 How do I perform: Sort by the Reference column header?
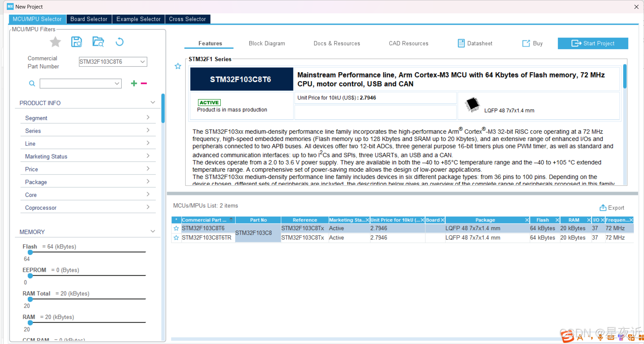click(305, 220)
